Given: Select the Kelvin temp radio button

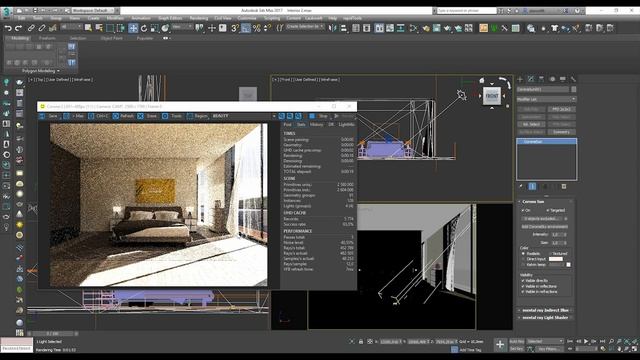Looking at the screenshot, I should coord(523,264).
